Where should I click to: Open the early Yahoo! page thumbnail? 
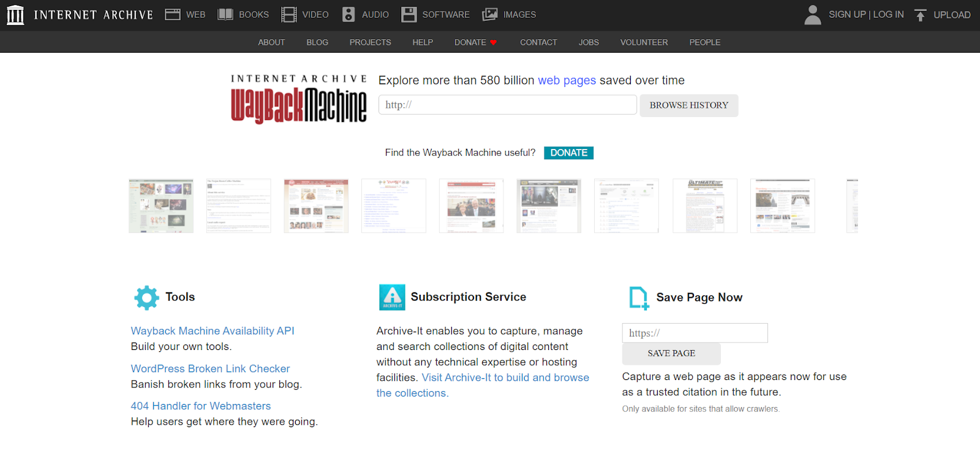click(393, 206)
